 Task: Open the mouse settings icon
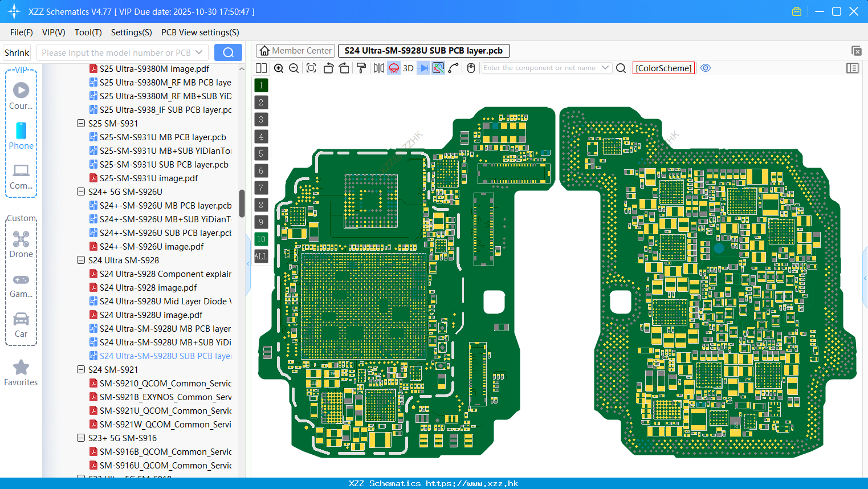coord(471,68)
